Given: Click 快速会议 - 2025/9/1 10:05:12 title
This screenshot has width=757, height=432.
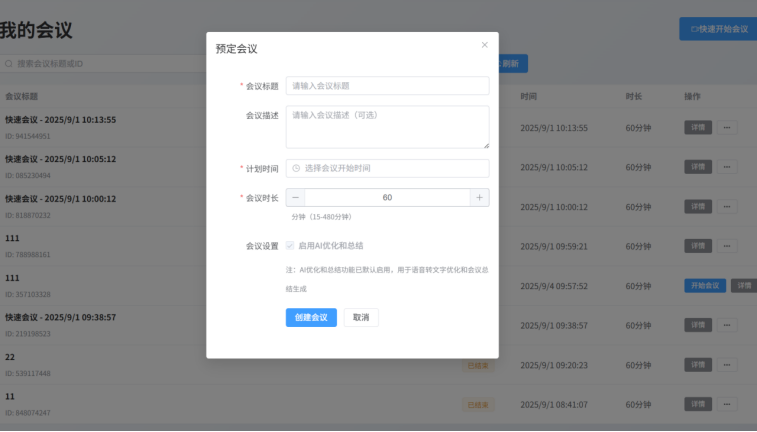Looking at the screenshot, I should point(60,159).
